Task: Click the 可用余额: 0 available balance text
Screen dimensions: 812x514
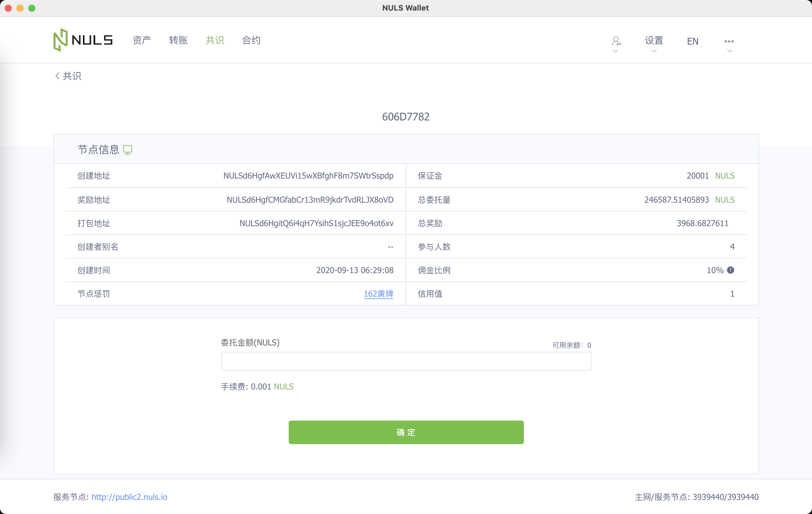Action: click(571, 345)
